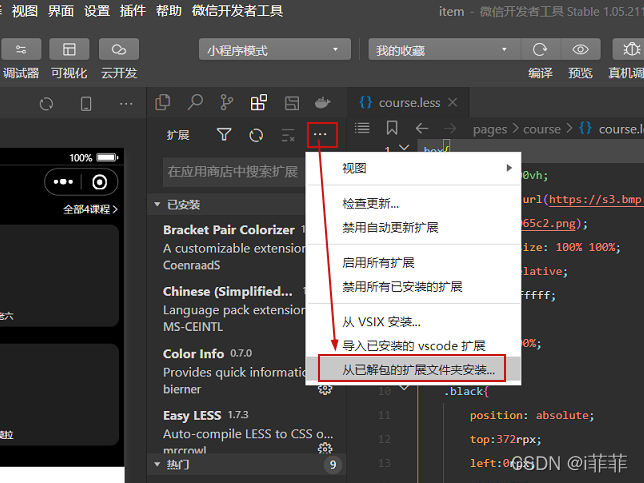
Task: Open the https://s3.bmp URL in code
Action: pyautogui.click(x=595, y=200)
